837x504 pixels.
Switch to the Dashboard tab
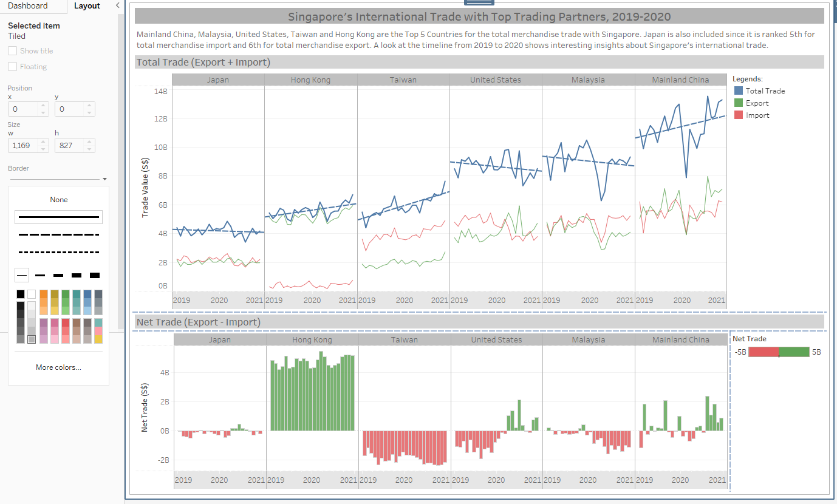pos(27,5)
